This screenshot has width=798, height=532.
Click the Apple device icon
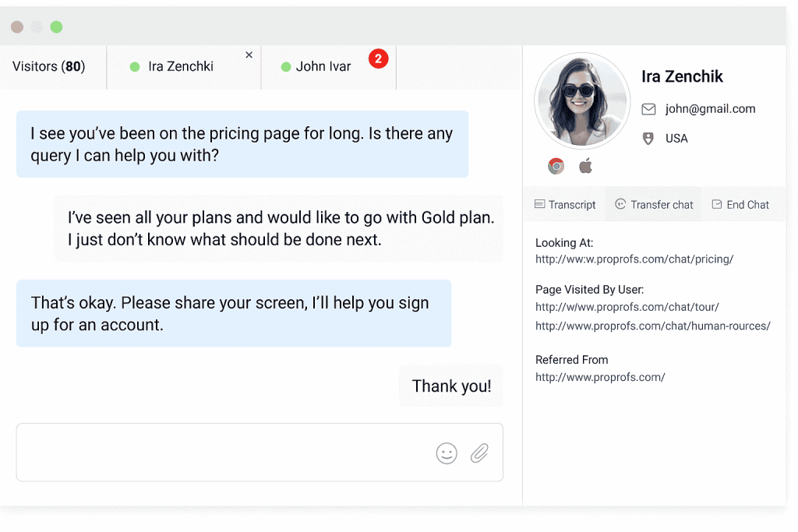tap(585, 165)
